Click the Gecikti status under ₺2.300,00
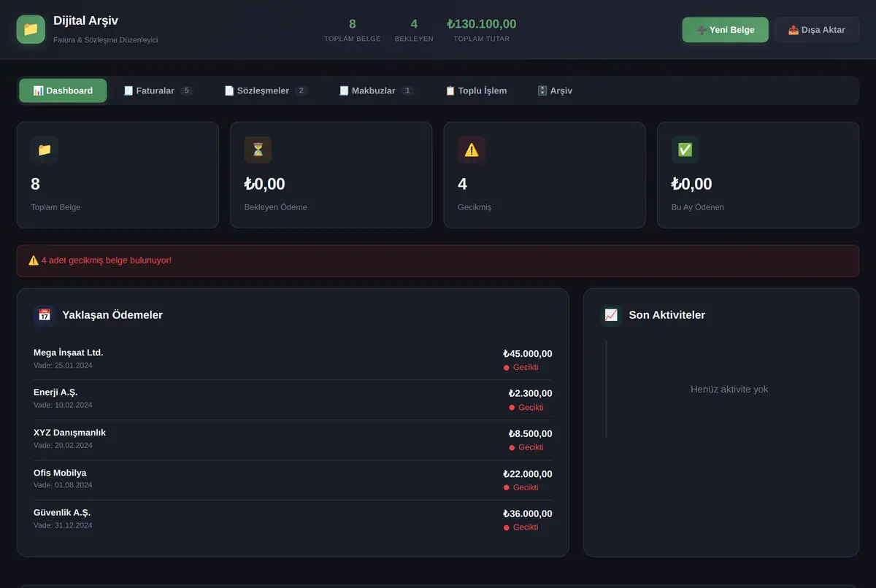The width and height of the screenshot is (876, 588). point(526,408)
